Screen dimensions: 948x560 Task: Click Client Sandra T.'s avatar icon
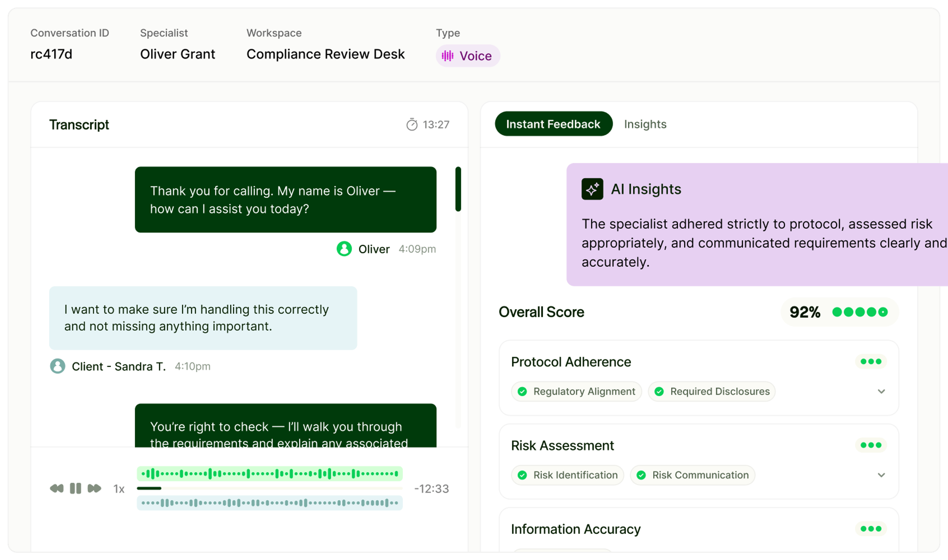coord(57,366)
